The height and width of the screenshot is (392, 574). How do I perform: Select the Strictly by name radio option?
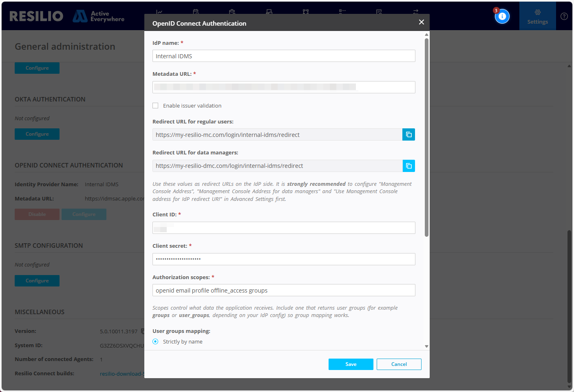pyautogui.click(x=155, y=341)
